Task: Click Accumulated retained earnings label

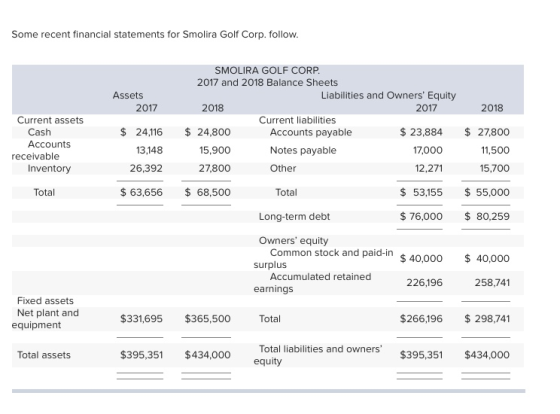Action: click(312, 283)
